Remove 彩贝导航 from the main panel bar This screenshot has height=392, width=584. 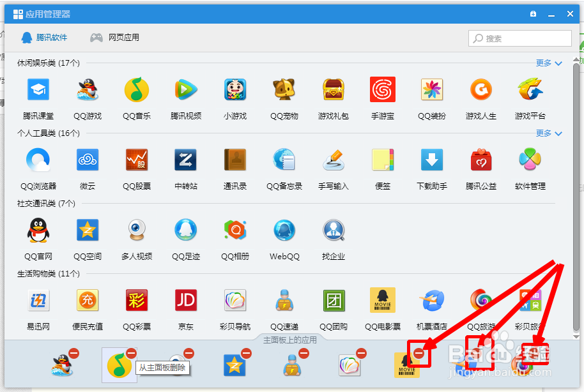(x=361, y=353)
